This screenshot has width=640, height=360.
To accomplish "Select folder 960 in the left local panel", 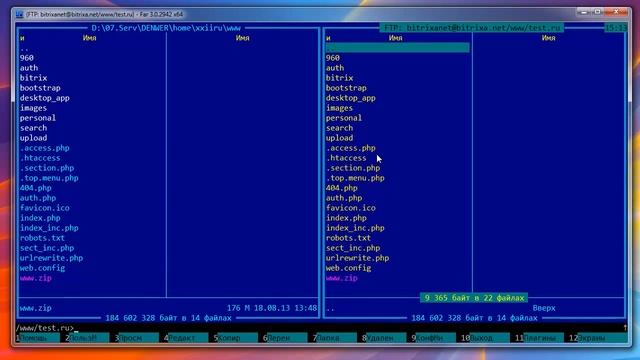I will pos(27,58).
